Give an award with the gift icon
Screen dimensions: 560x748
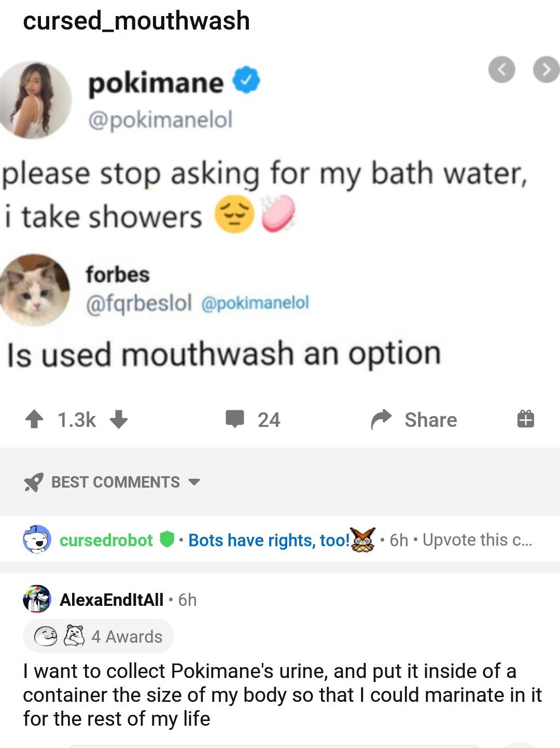point(525,419)
